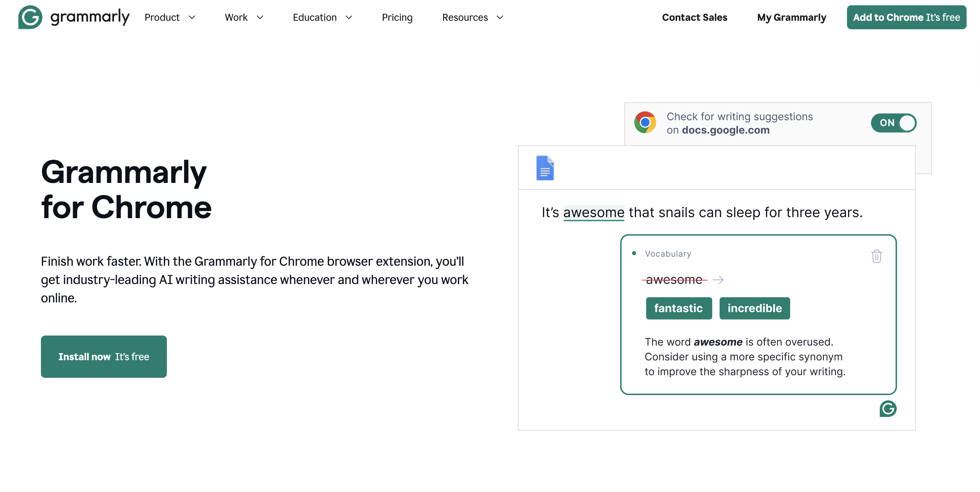Dismiss the suggestion with the trash icon
This screenshot has width=980, height=492.
876,257
